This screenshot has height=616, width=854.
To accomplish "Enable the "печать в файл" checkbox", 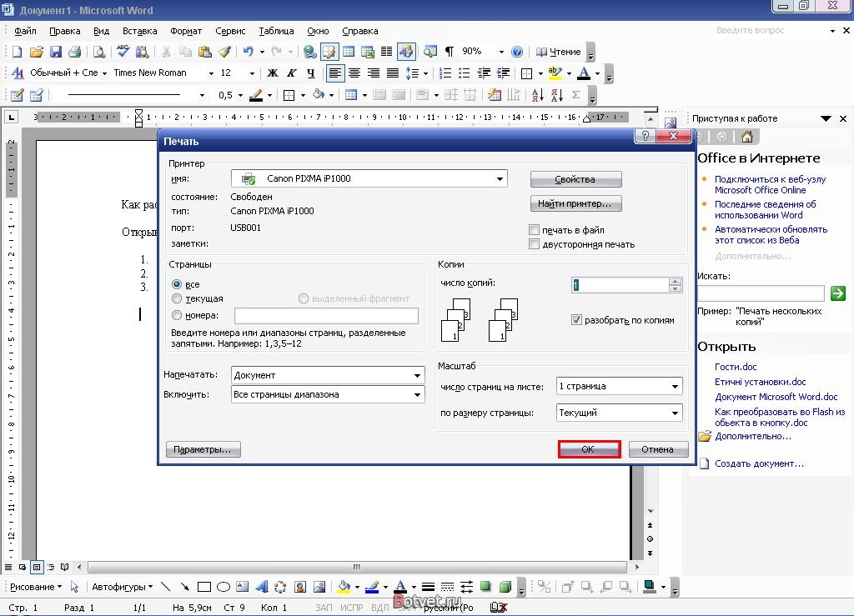I will (x=535, y=229).
